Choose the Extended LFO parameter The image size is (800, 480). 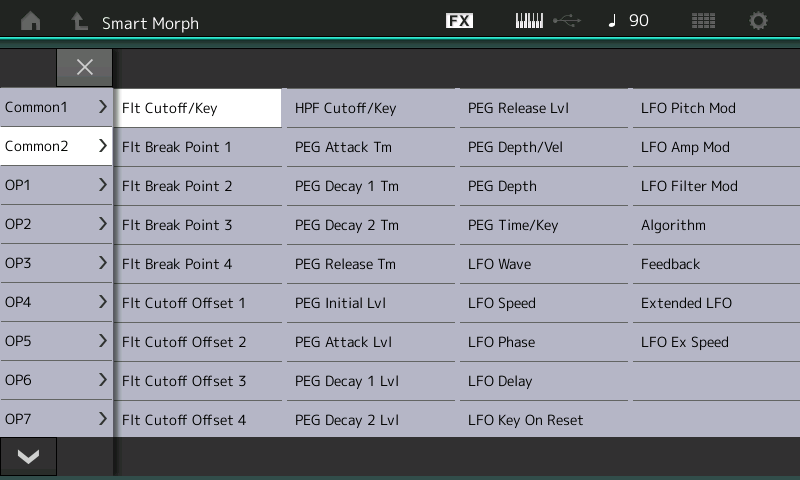716,303
